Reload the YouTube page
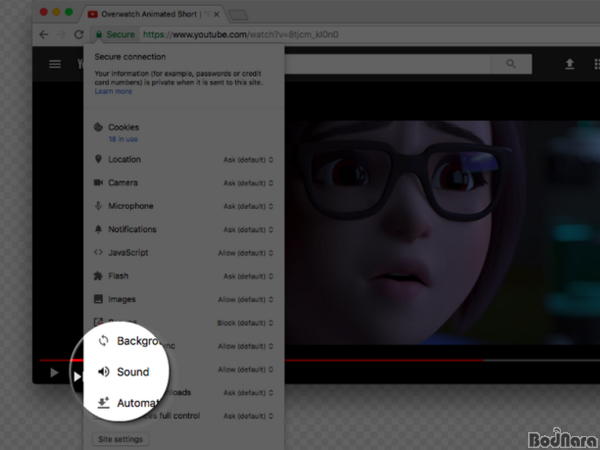 79,34
